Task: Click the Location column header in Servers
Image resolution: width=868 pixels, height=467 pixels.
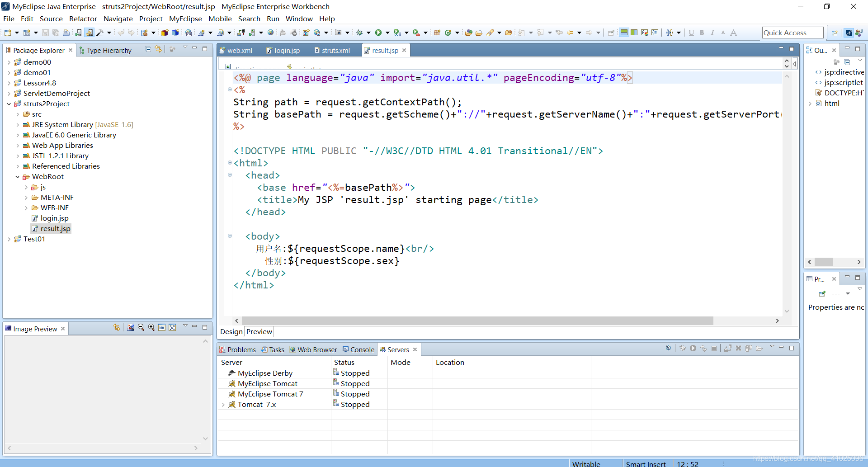Action: click(x=450, y=362)
